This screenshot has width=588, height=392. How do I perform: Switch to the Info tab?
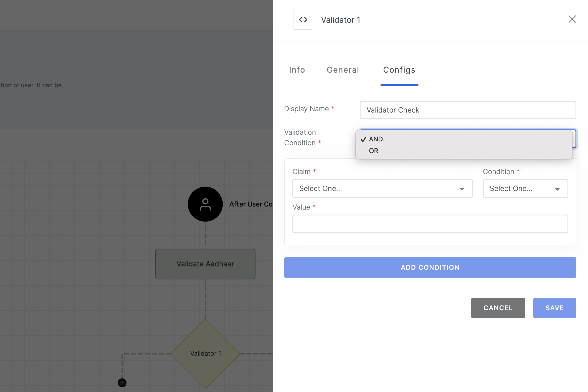click(x=297, y=70)
